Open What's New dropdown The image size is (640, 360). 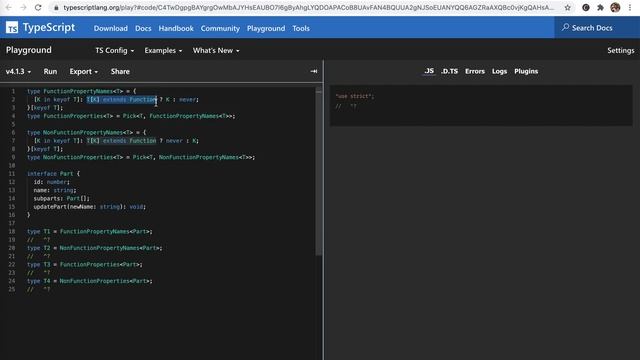216,51
